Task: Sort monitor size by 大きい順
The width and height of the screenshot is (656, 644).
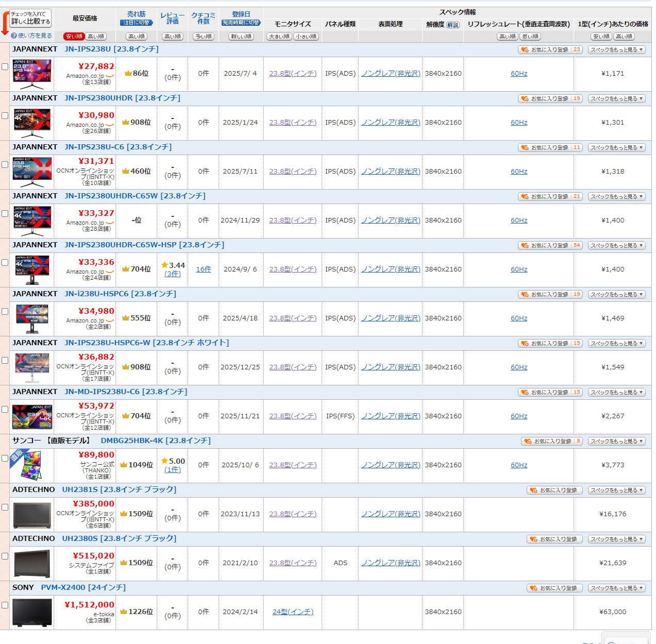Action: (279, 37)
